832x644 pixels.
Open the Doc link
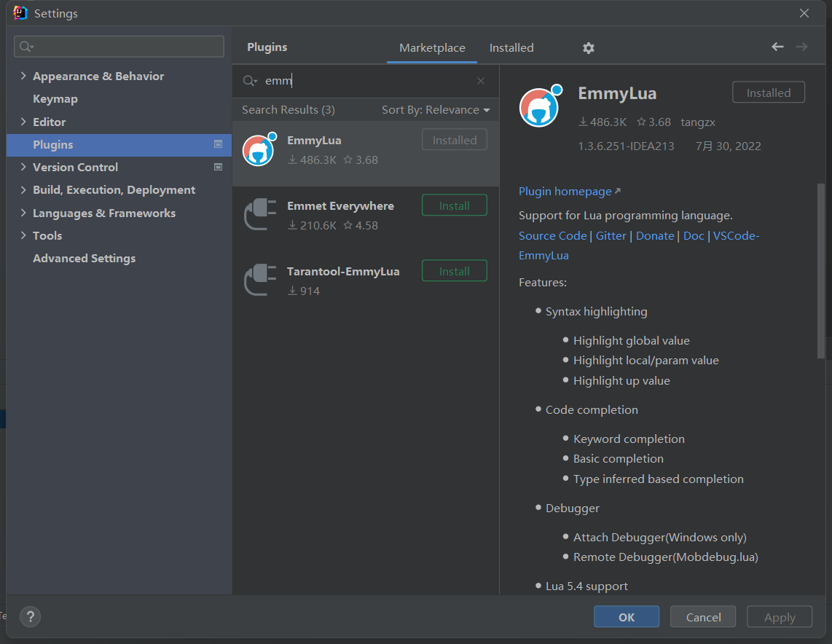[694, 235]
